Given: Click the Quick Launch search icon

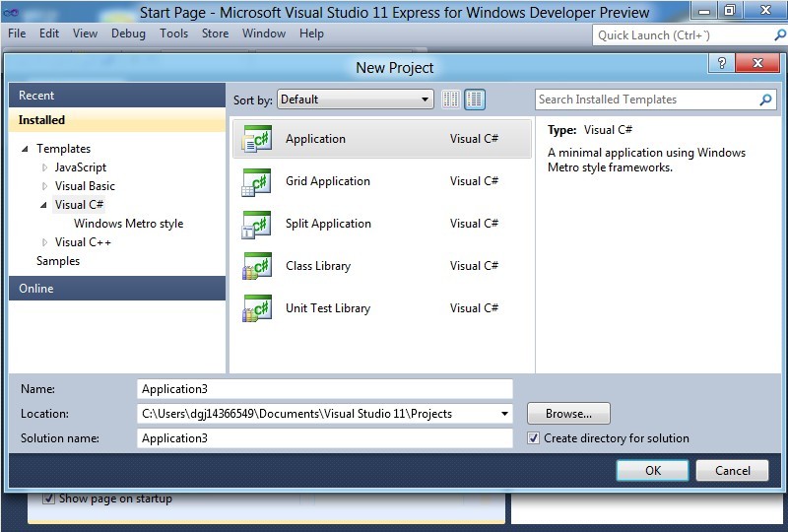Looking at the screenshot, I should click(x=780, y=35).
